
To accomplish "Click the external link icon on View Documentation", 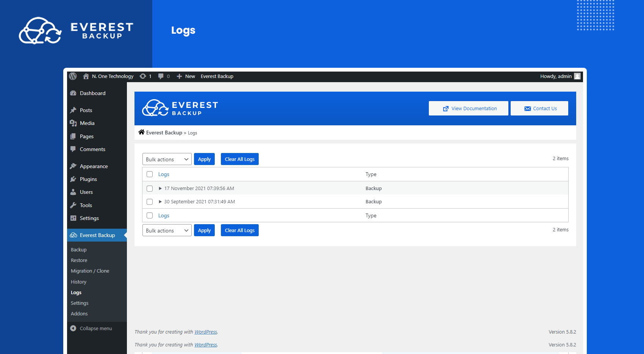I will (446, 109).
